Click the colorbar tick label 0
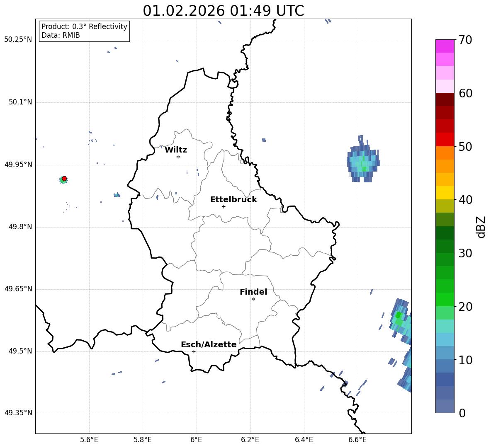 pyautogui.click(x=462, y=413)
